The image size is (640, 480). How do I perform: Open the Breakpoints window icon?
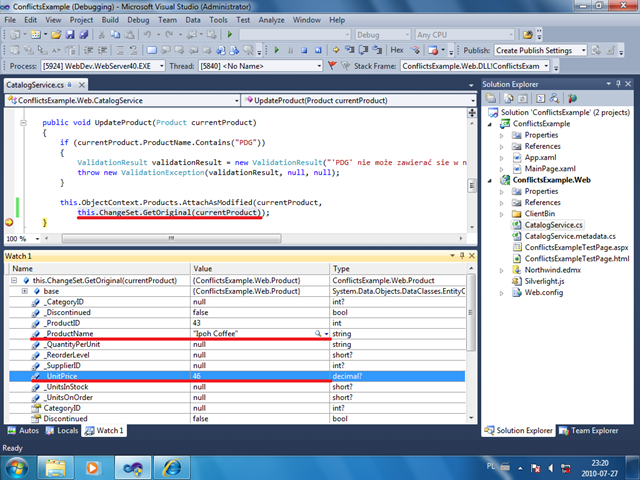click(433, 50)
